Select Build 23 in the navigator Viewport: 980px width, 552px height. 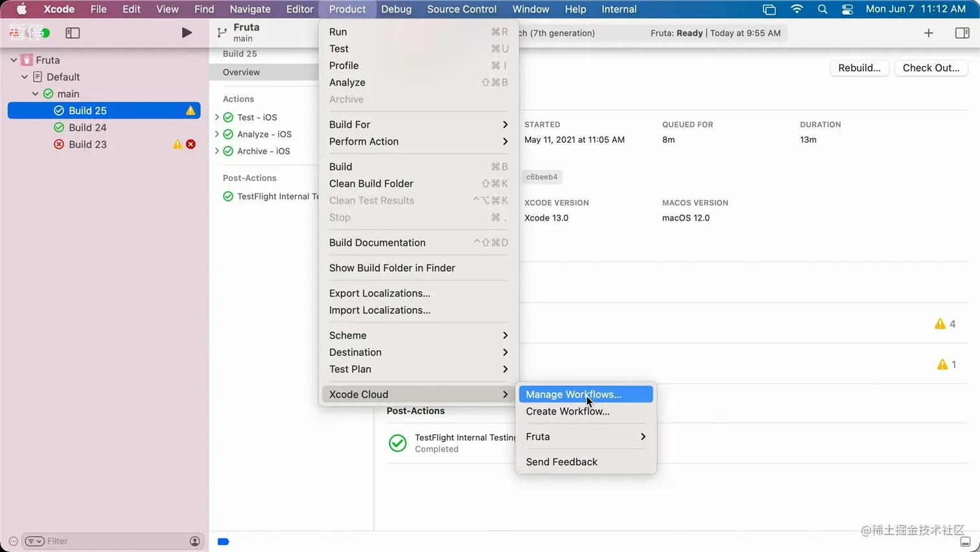coord(104,144)
